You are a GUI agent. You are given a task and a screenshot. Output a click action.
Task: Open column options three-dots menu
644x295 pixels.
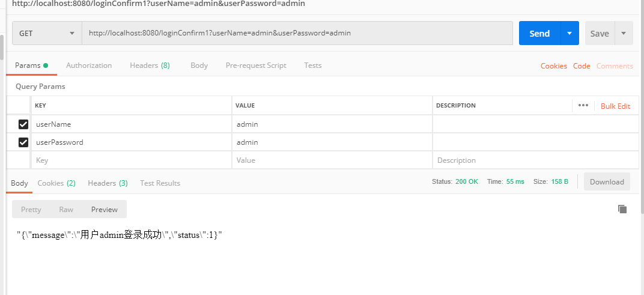pyautogui.click(x=583, y=106)
